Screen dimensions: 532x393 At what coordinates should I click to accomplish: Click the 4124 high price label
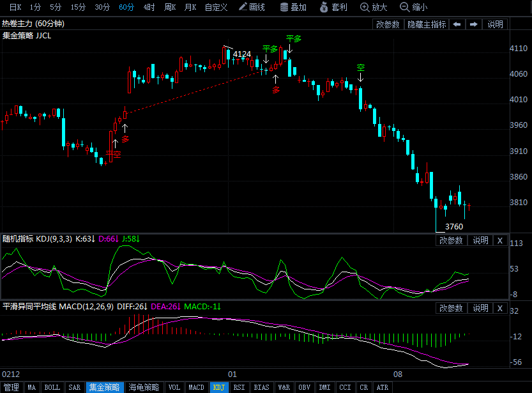(x=242, y=54)
